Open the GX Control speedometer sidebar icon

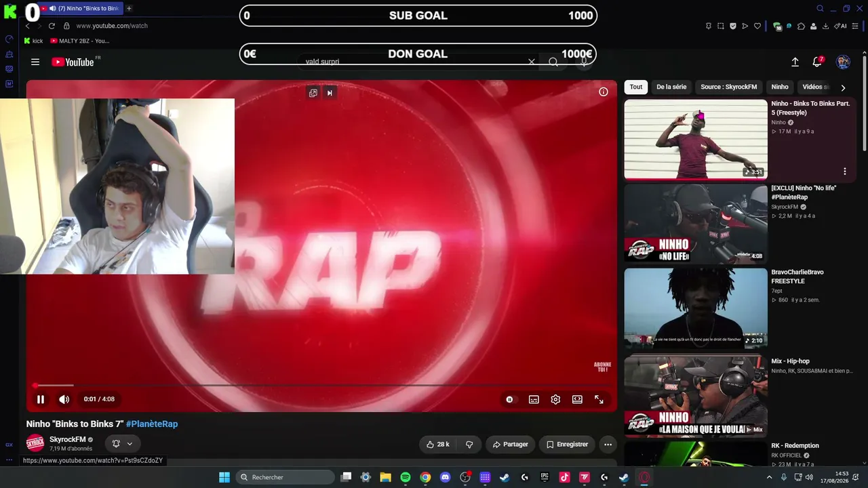[9, 39]
